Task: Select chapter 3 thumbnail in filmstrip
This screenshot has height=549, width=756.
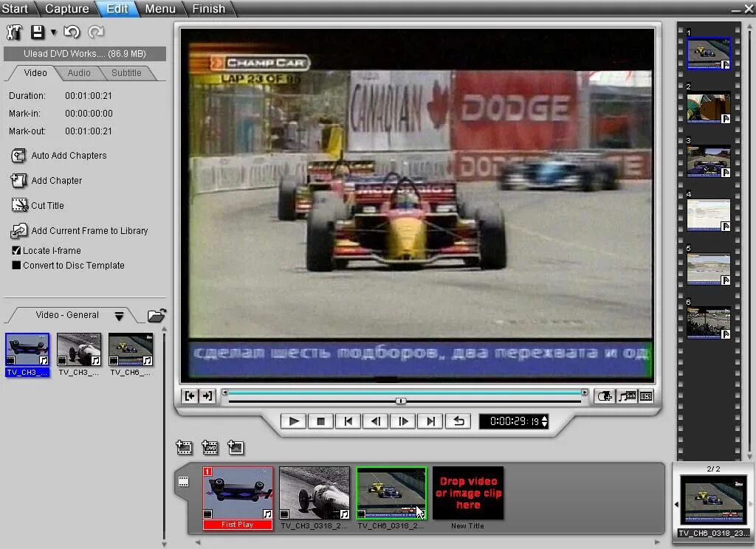Action: pyautogui.click(x=708, y=162)
